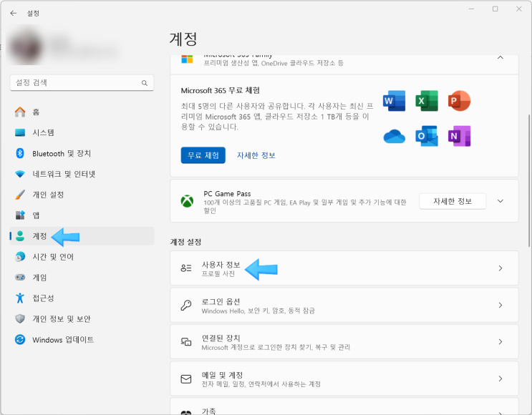The image size is (532, 415).
Task: Select 게임 in the sidebar
Action: click(82, 278)
